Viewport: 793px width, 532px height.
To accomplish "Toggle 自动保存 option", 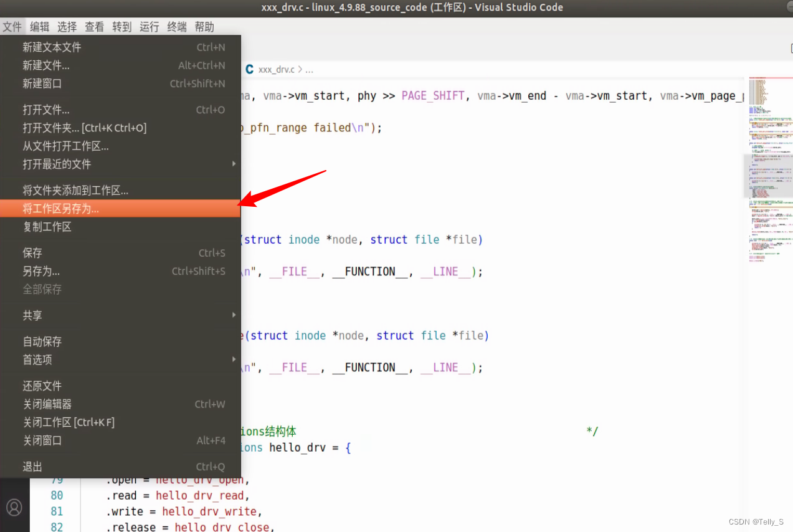I will [120, 341].
